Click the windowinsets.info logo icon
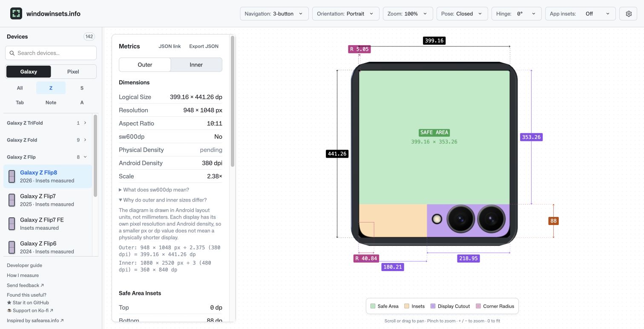Viewport: 644px width, 329px height. 16,14
